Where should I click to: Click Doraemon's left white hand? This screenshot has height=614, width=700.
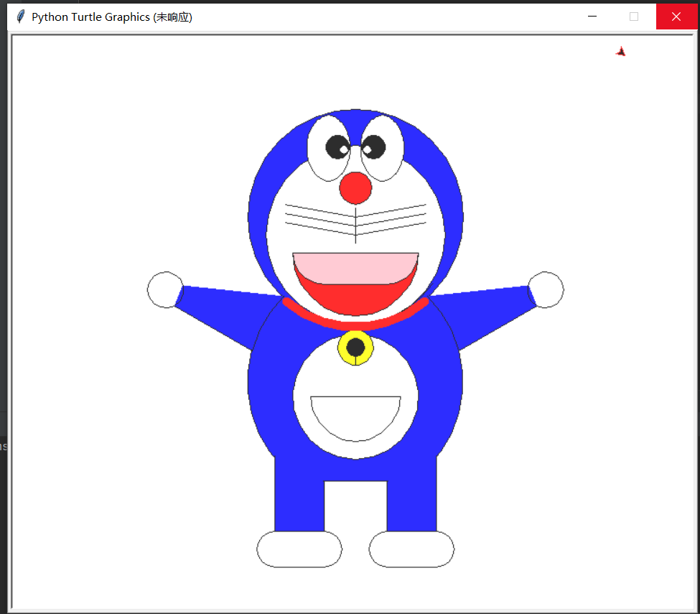click(x=165, y=289)
